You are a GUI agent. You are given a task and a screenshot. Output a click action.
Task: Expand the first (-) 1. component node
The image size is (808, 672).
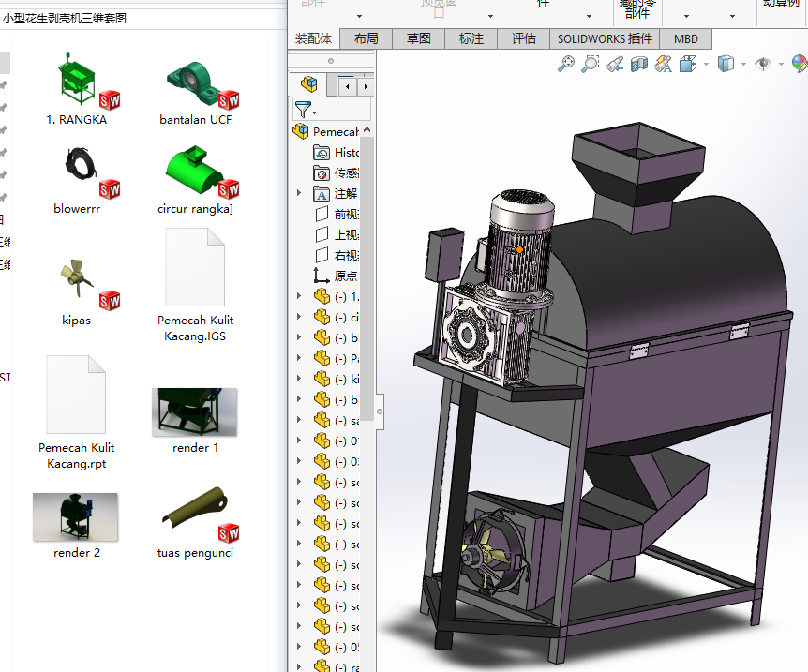click(299, 296)
